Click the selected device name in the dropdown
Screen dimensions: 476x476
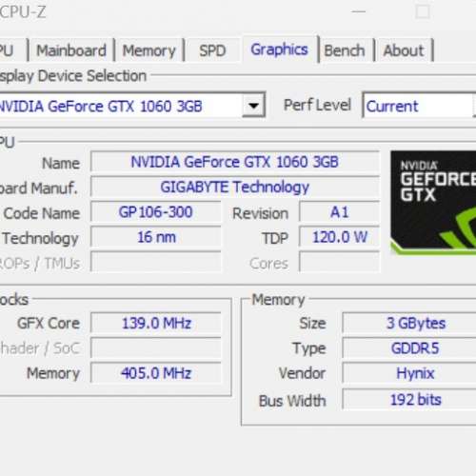[x=100, y=107]
